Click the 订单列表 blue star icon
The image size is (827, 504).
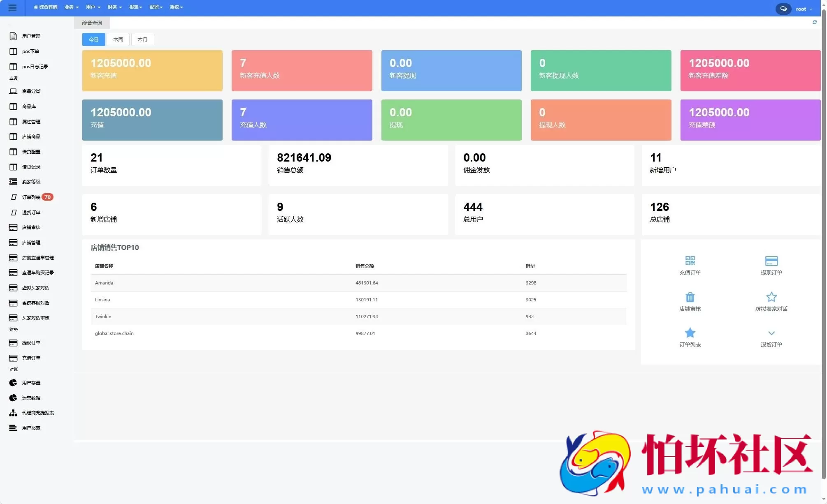690,333
